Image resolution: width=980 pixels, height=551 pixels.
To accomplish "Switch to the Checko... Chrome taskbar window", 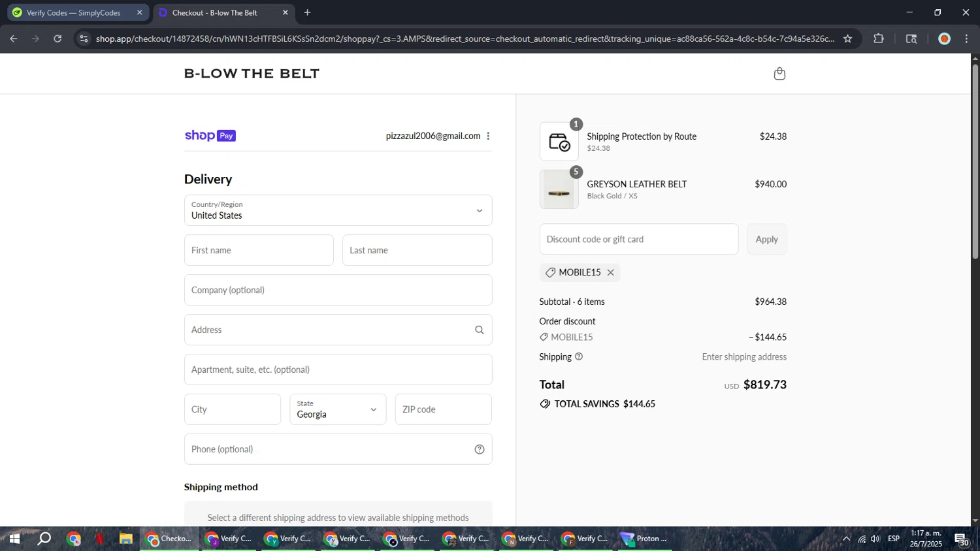I will (x=170, y=539).
